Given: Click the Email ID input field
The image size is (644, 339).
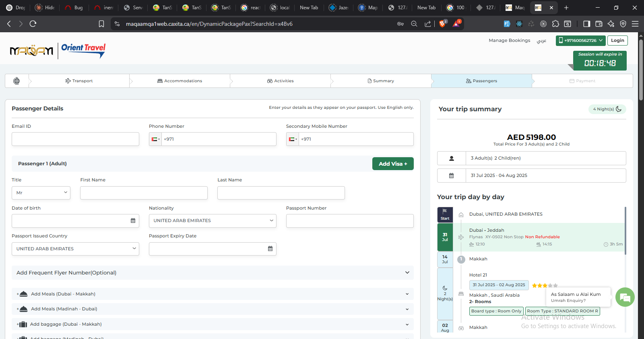Looking at the screenshot, I should coord(75,139).
